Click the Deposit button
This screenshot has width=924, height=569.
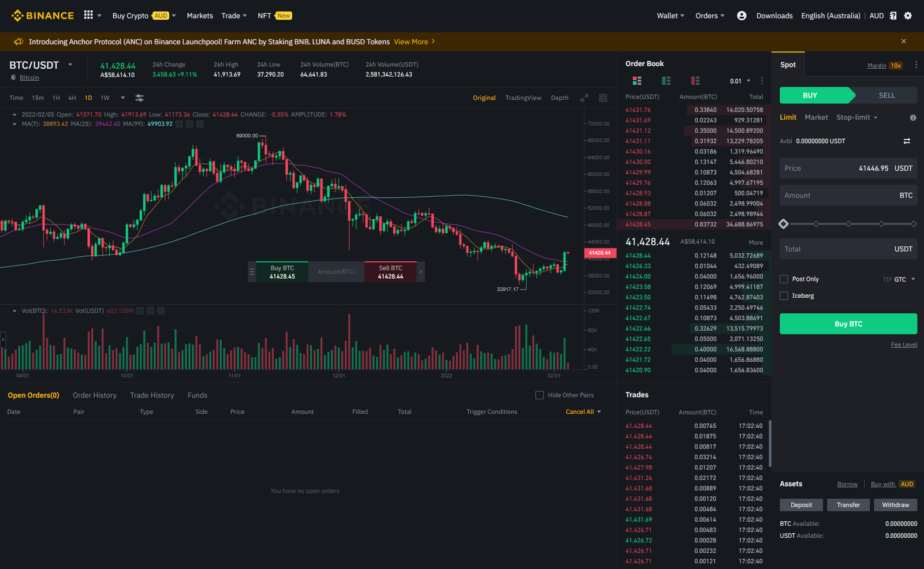pyautogui.click(x=801, y=505)
